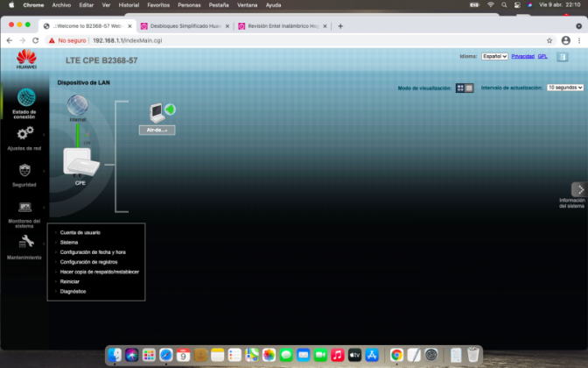
Task: Open the Historial menu in menu bar
Action: (x=129, y=5)
